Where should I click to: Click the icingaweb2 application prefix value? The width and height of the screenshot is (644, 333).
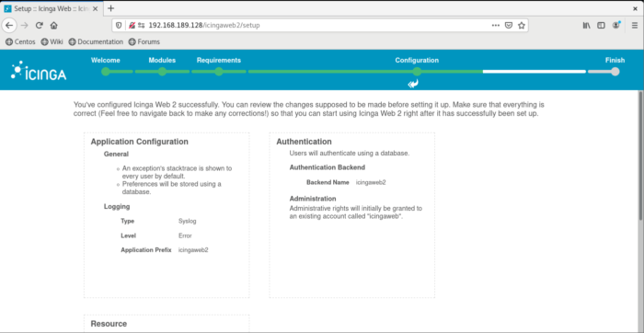(193, 249)
